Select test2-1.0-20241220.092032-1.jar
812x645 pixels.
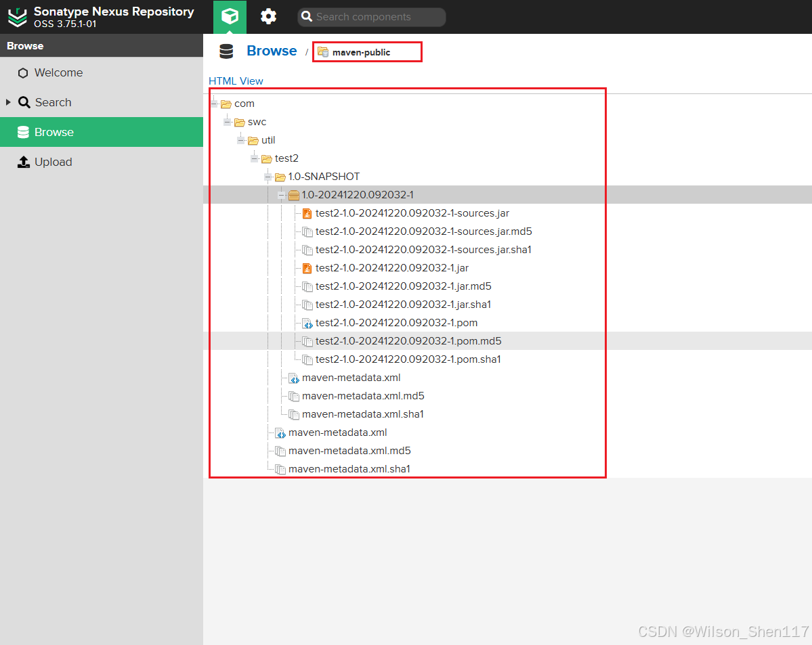[x=391, y=268]
